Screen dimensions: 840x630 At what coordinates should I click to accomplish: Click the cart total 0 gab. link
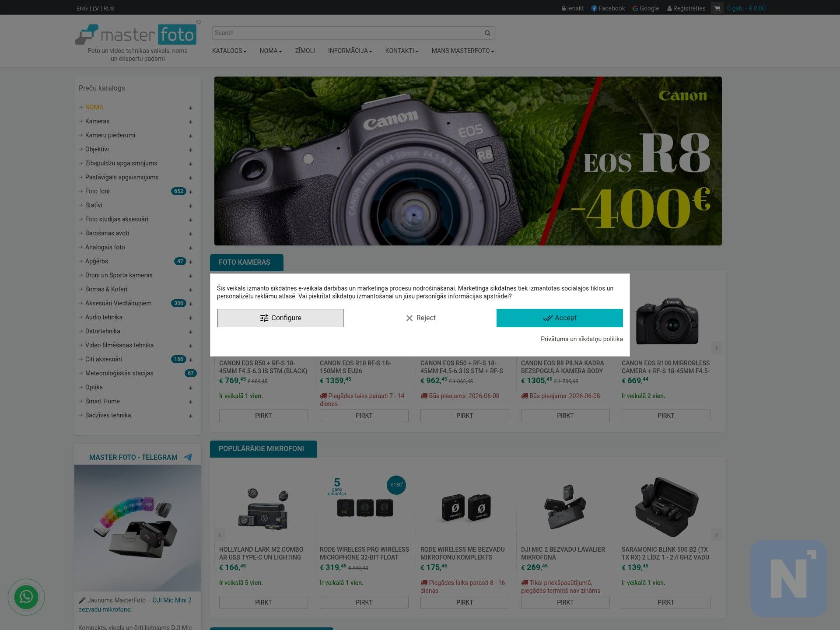[746, 8]
